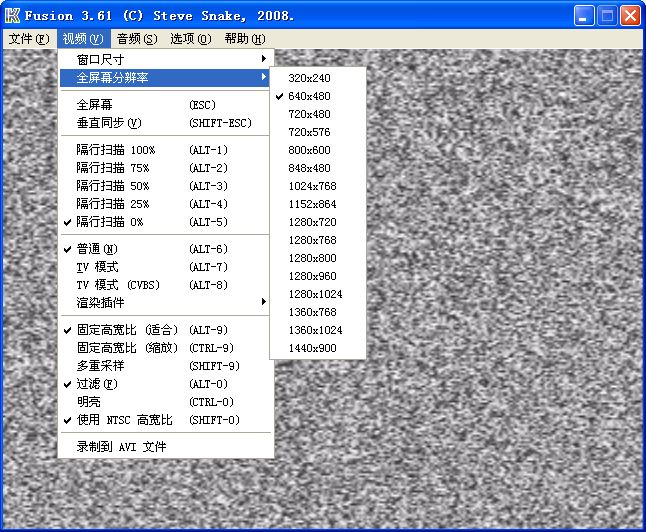
Task: Open the 音频 menu
Action: click(136, 39)
